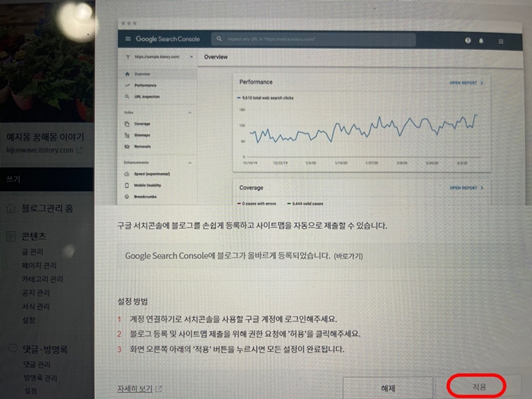Screen dimensions: 532x399
Task: Click the text 'Google Search Console에 블로그가 올바르게 등록되었습니다.'
Action: 228,256
